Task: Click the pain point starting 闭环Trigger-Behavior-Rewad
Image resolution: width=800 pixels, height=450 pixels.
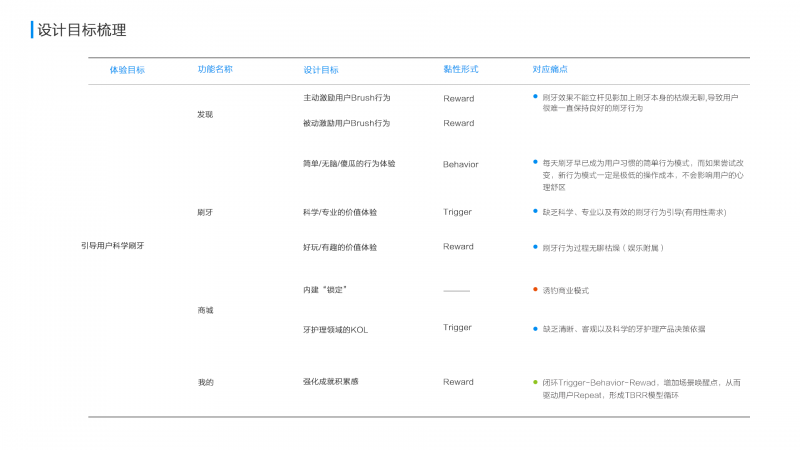Action: click(x=641, y=389)
